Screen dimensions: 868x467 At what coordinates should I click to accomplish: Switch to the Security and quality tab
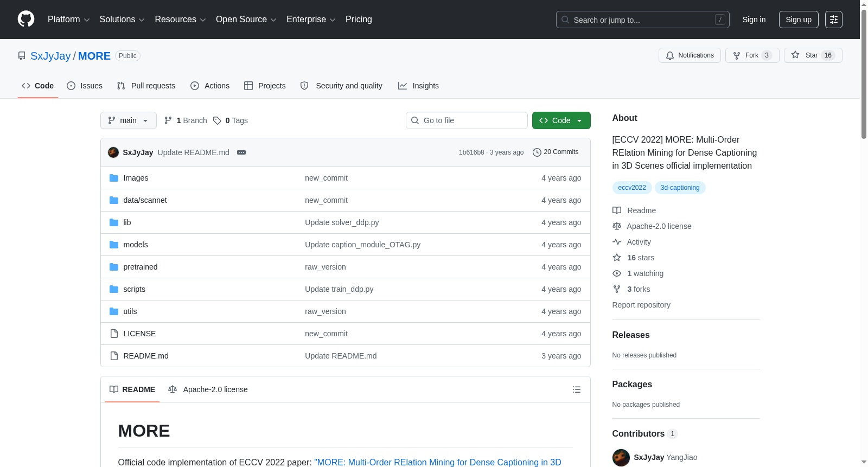(x=341, y=86)
